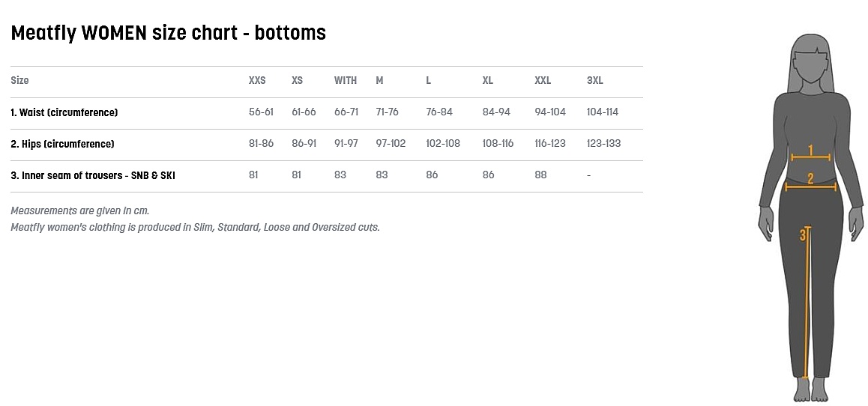The width and height of the screenshot is (868, 406).
Task: Click the XXL column header
Action: (x=543, y=81)
